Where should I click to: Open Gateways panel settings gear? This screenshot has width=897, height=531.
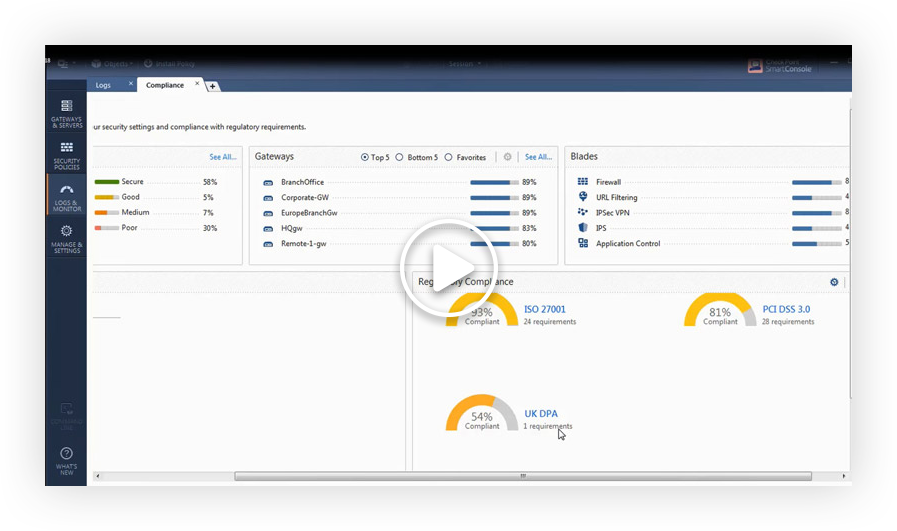click(507, 157)
